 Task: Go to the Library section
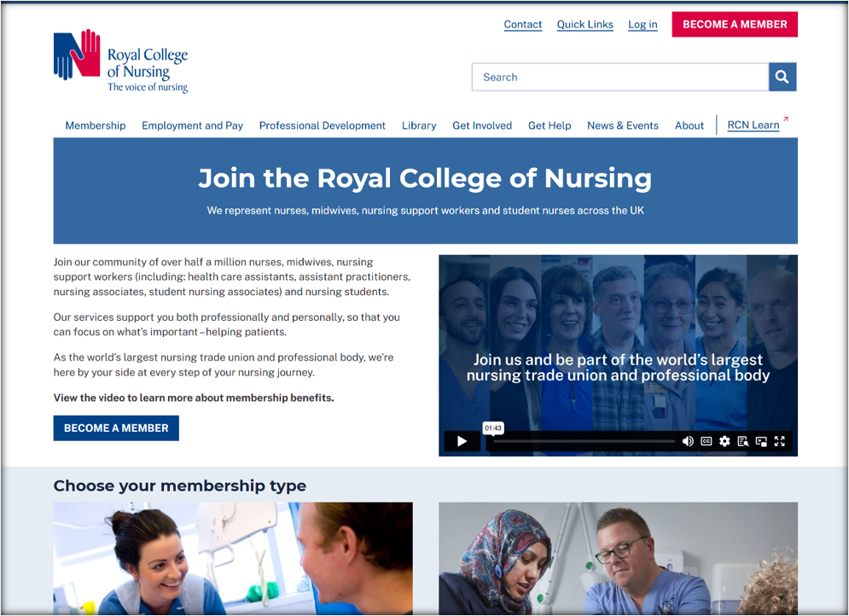pos(419,125)
